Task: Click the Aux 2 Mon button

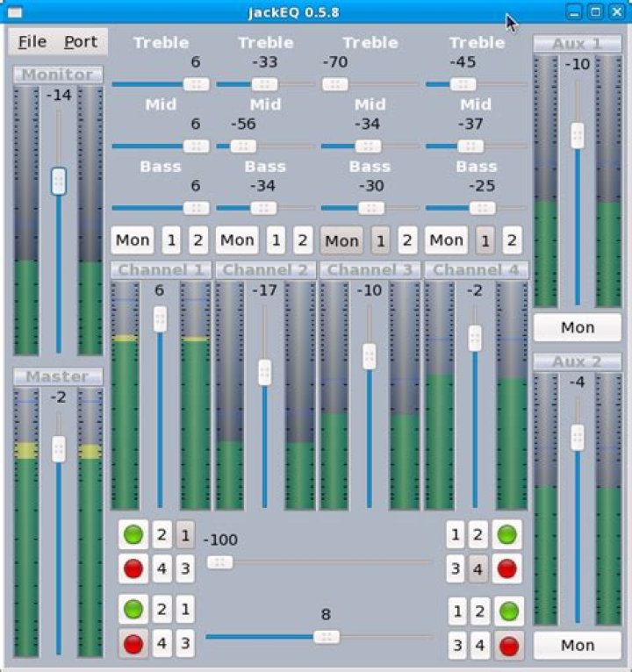Action: coord(577,645)
